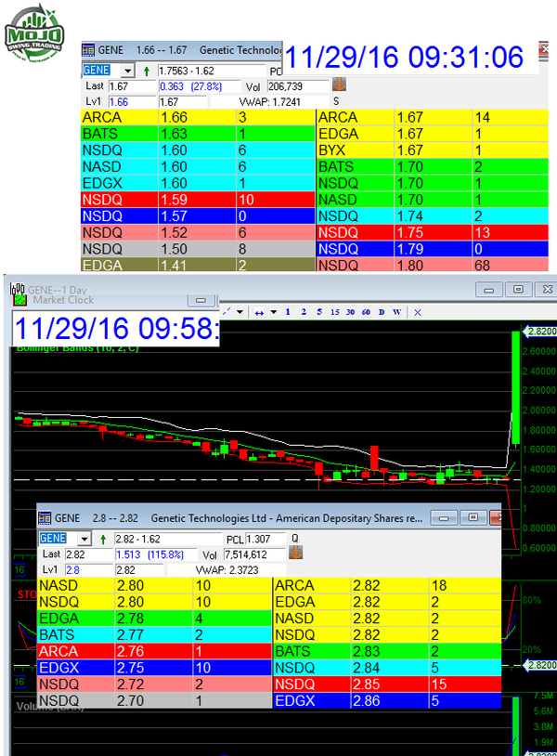The height and width of the screenshot is (756, 557).
Task: Click the anchor icon beside Vol 7,514,612
Action: click(296, 554)
